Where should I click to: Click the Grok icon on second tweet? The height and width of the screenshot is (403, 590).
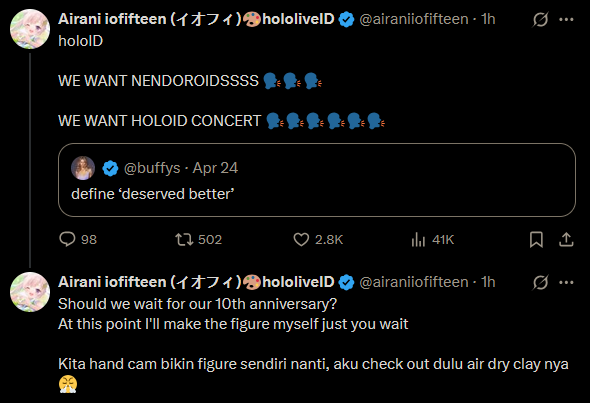[x=540, y=282]
